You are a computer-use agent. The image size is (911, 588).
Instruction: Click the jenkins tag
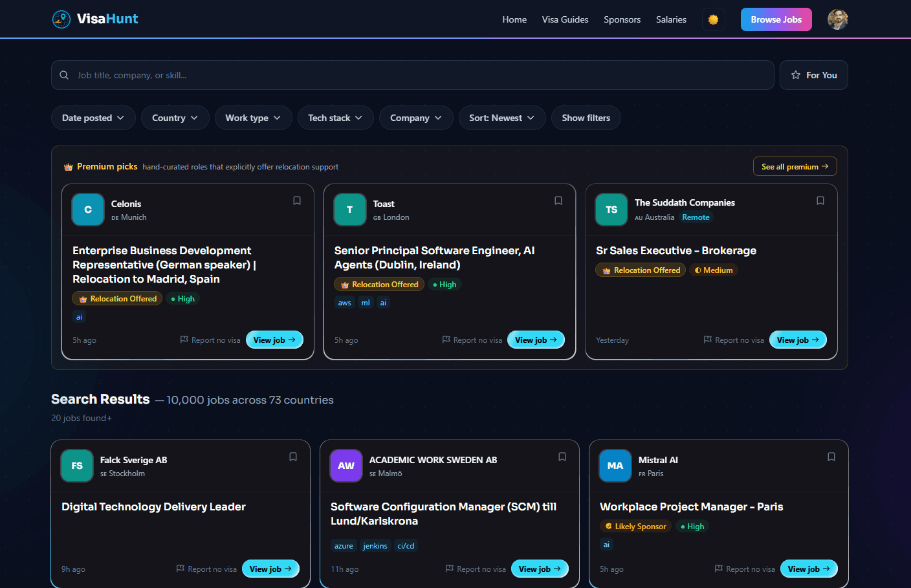(x=375, y=546)
